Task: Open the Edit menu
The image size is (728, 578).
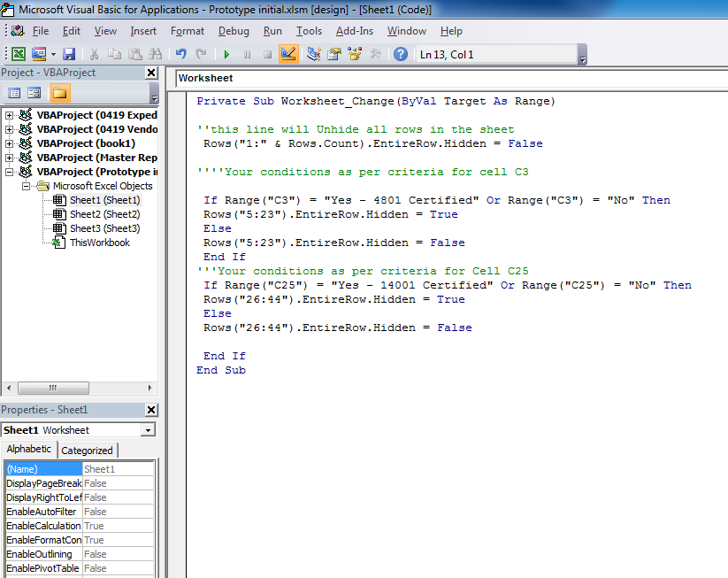Action: point(71,31)
